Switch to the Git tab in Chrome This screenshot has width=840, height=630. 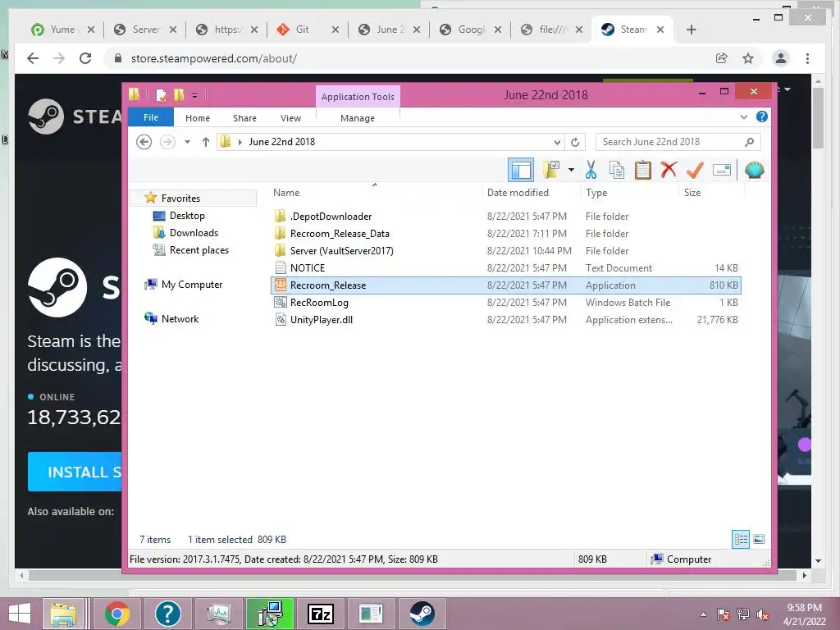[308, 30]
